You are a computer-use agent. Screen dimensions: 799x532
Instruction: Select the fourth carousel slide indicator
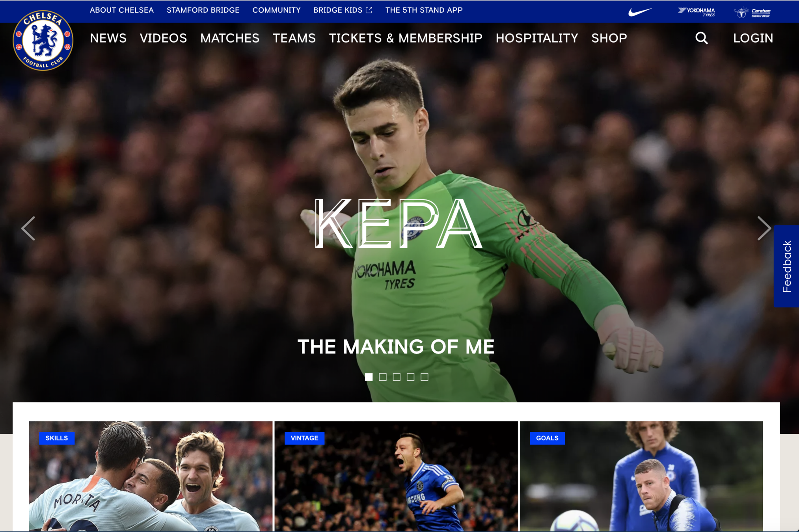click(x=410, y=377)
